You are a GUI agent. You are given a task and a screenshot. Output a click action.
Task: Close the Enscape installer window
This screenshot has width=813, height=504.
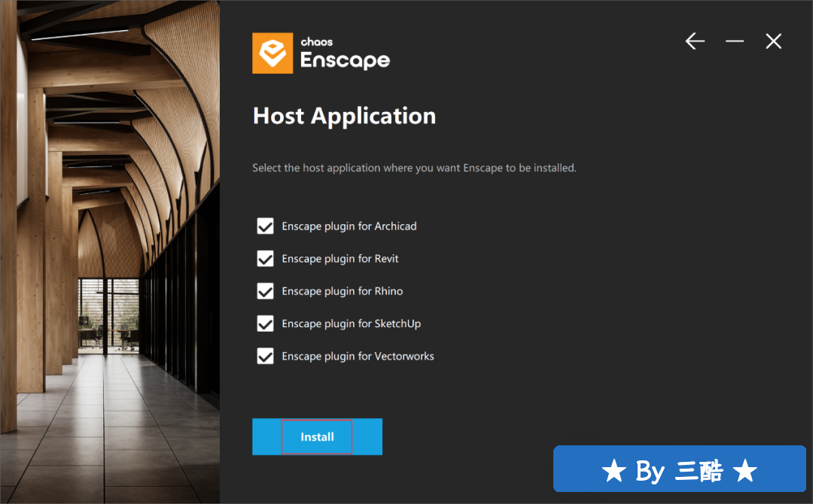coord(774,41)
